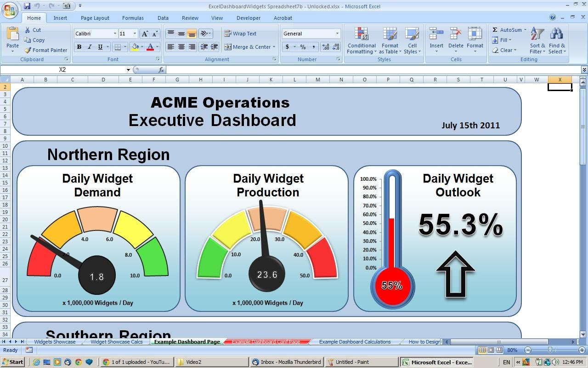Viewport: 588px width, 368px height.
Task: Shrink the font size
Action: coord(155,34)
